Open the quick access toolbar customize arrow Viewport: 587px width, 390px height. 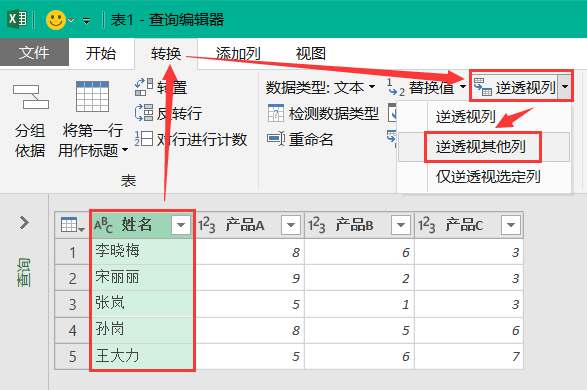click(x=86, y=21)
